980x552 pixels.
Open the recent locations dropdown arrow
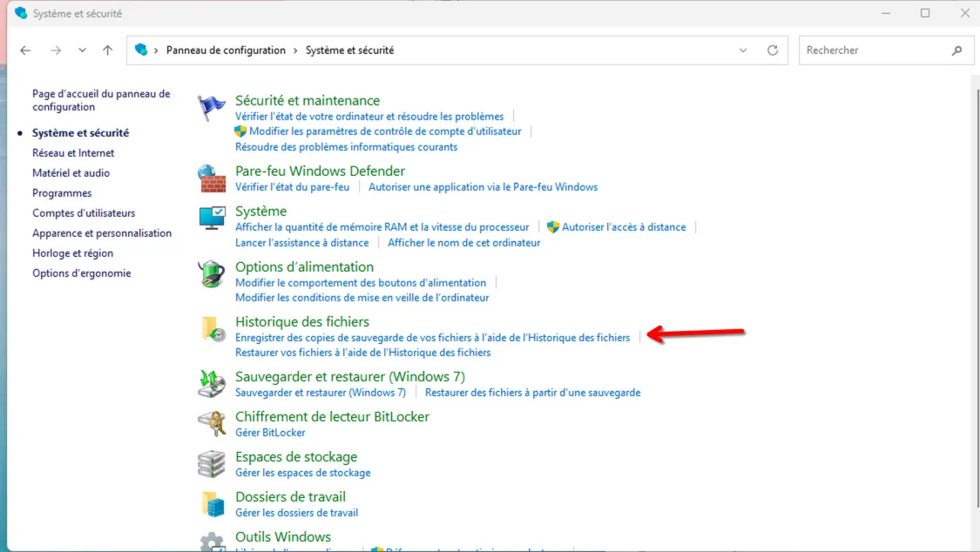coord(82,50)
